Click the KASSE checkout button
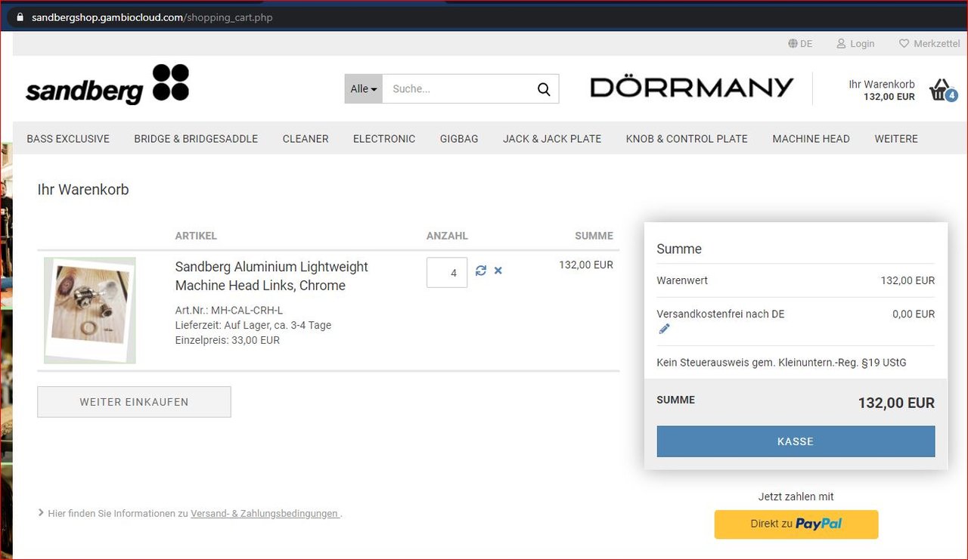 (796, 441)
